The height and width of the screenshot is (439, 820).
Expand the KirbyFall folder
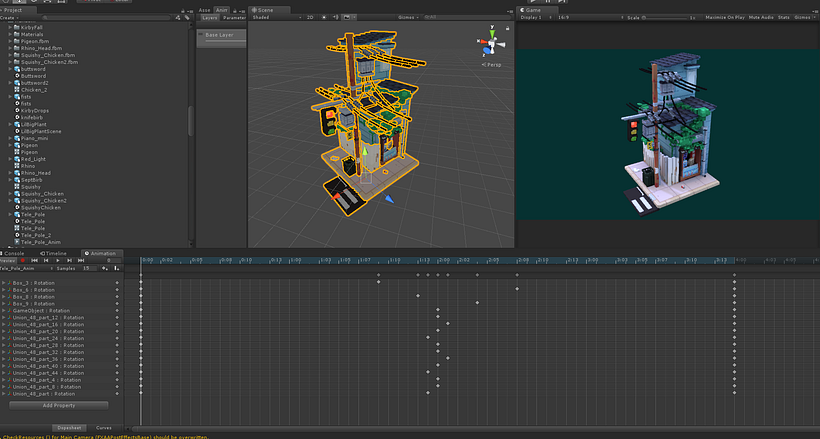(10, 27)
